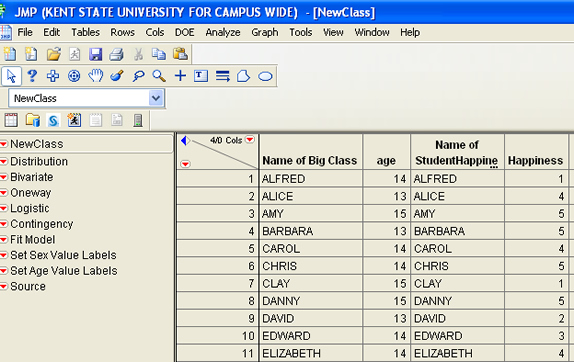
Task: Click the data table grid icon
Action: (x=11, y=120)
